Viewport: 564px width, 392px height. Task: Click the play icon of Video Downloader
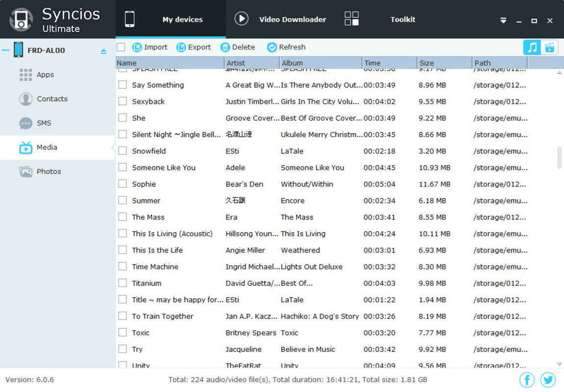pyautogui.click(x=242, y=19)
